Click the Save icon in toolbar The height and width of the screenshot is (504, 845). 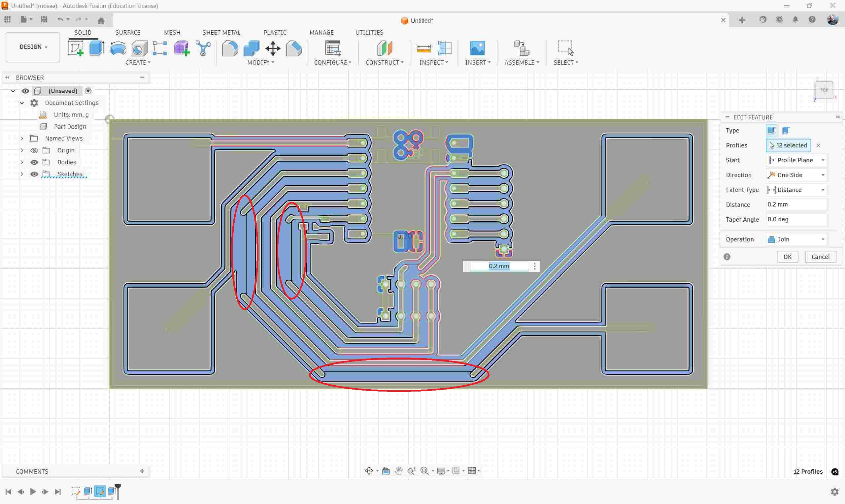pyautogui.click(x=44, y=19)
